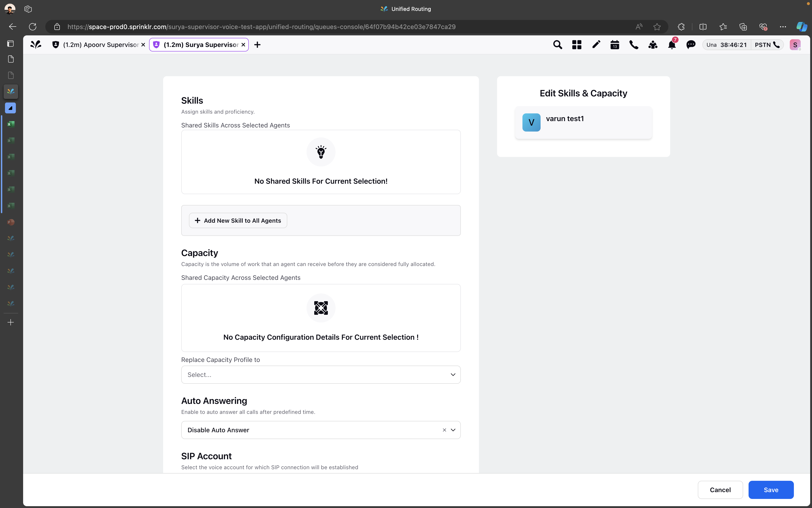Open the Copilot icon
The height and width of the screenshot is (508, 812).
coord(802,27)
